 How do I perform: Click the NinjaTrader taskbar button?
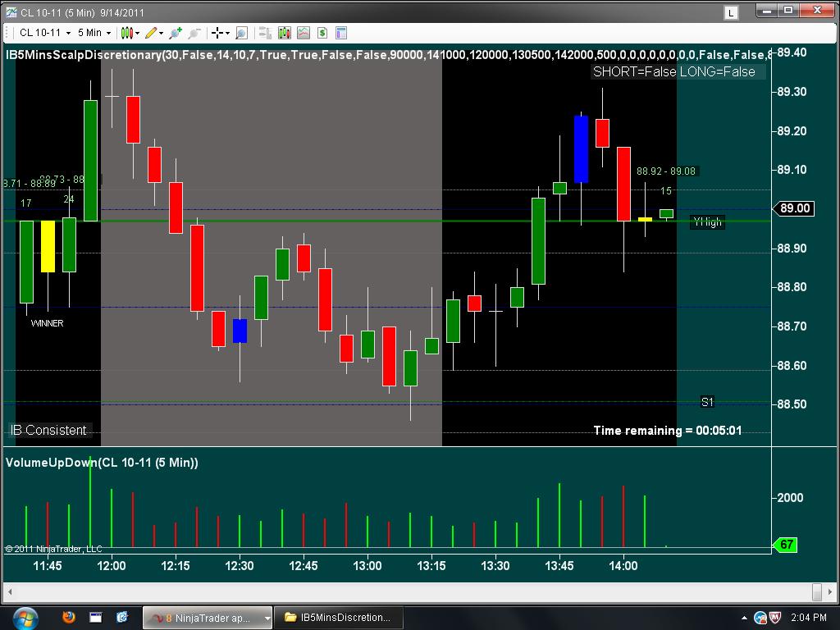203,618
